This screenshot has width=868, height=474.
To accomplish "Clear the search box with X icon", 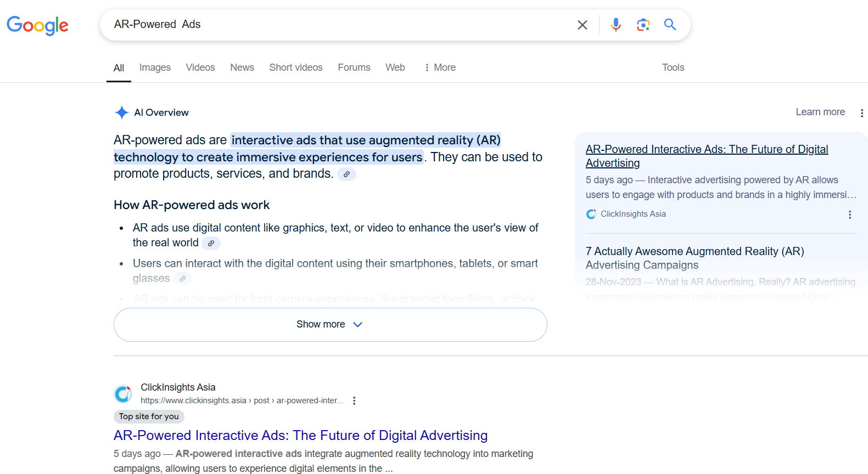I will (x=583, y=25).
